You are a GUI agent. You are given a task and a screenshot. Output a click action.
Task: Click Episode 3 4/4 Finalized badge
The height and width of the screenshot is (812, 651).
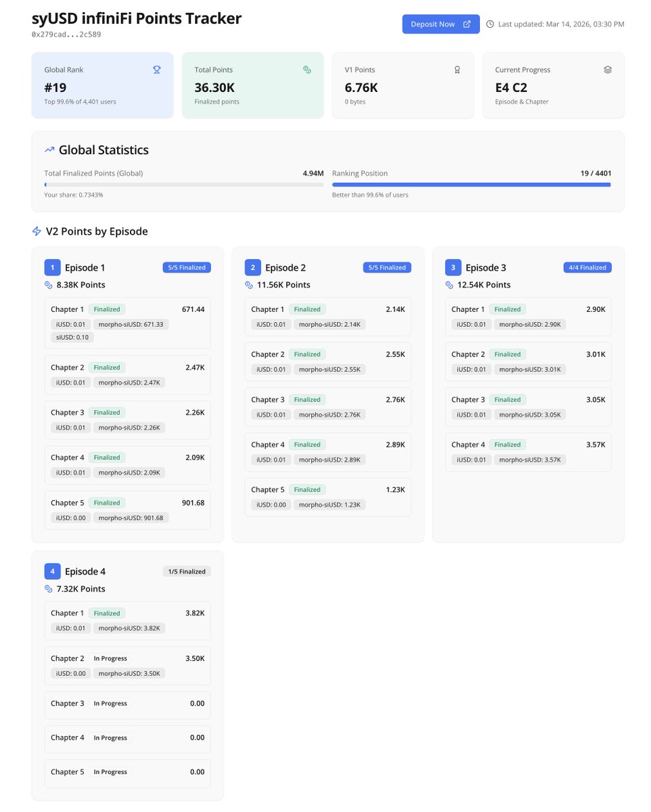[587, 267]
